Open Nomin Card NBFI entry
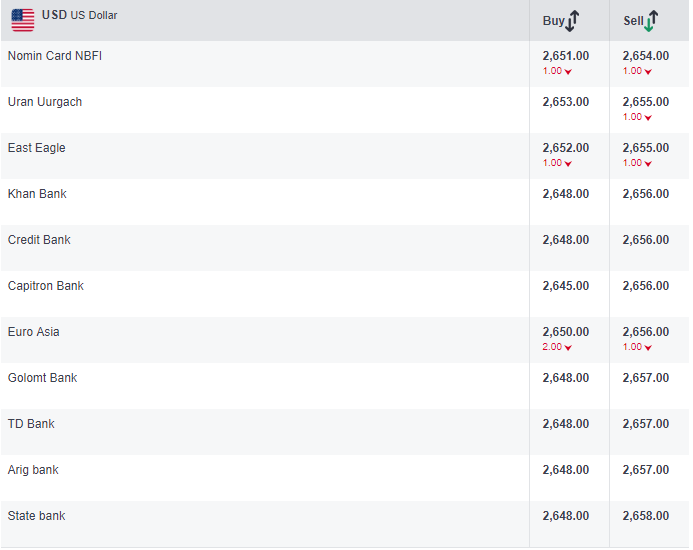The image size is (693, 550). [x=55, y=56]
